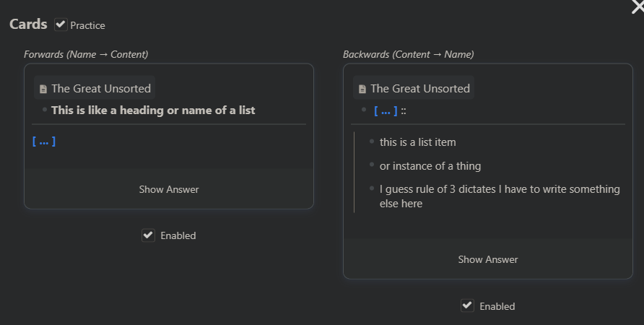Click the bullet before the Backwards card's hidden placeholder

(364, 110)
